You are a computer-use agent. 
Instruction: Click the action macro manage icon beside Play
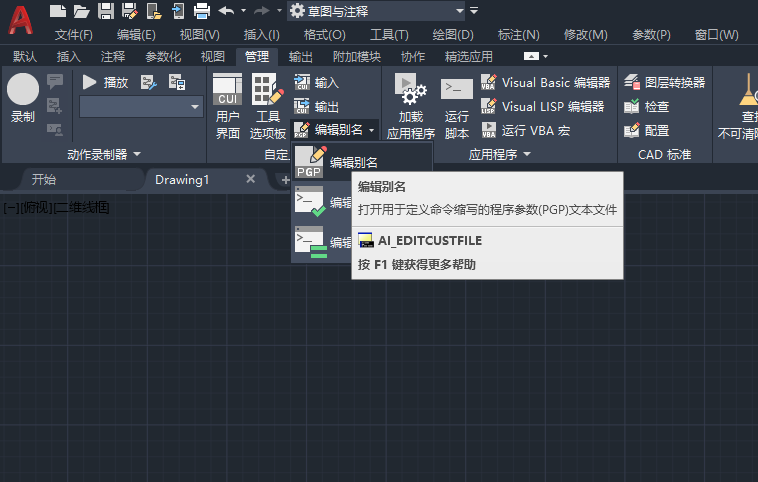tap(148, 82)
